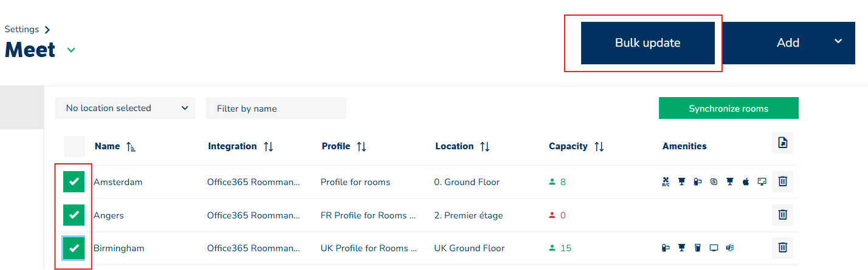Screen dimensions: 868x270
Task: Click the Skype amenity icon for Amsterdam
Action: click(x=714, y=181)
